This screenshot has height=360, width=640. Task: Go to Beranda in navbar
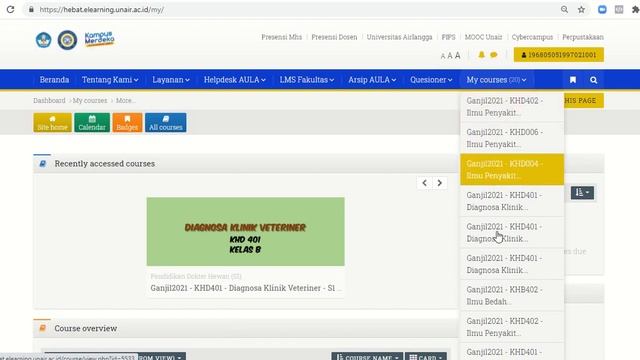click(x=54, y=80)
